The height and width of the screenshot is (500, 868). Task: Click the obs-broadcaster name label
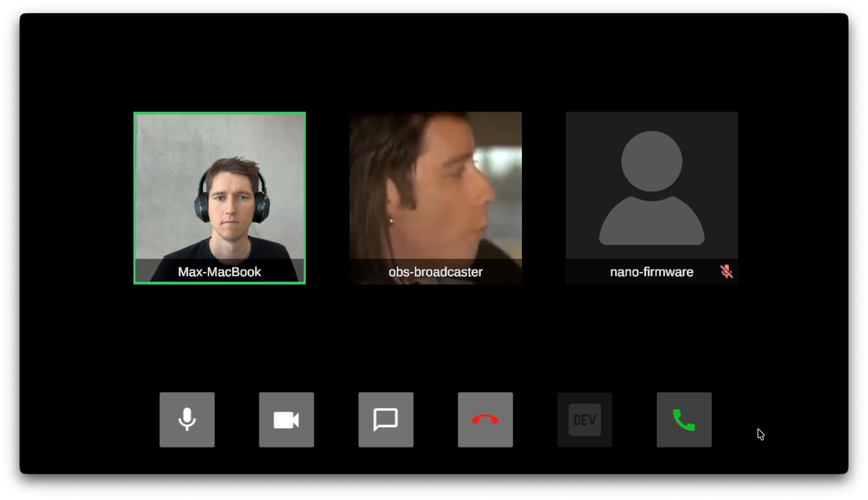point(435,272)
